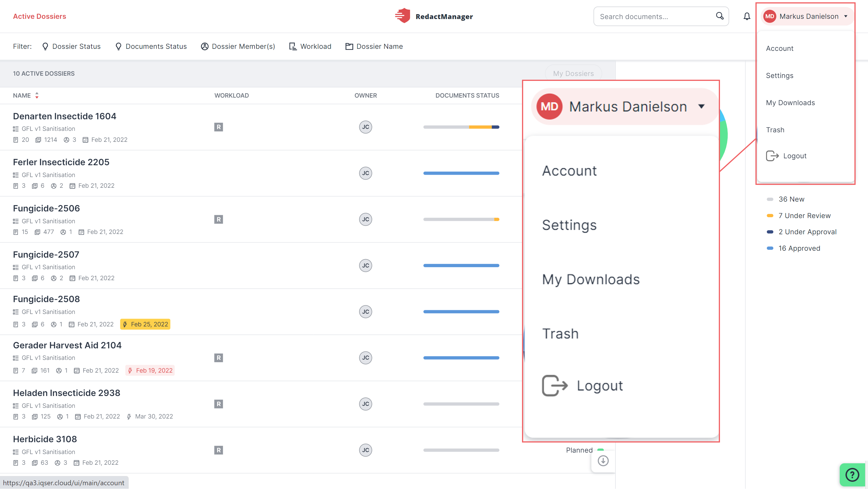Image resolution: width=868 pixels, height=489 pixels.
Task: Open the Dossier Status filter dropdown
Action: click(72, 47)
